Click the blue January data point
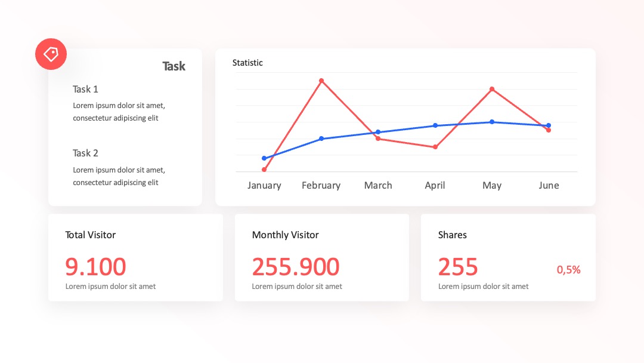Image resolution: width=644 pixels, height=363 pixels. [x=264, y=158]
